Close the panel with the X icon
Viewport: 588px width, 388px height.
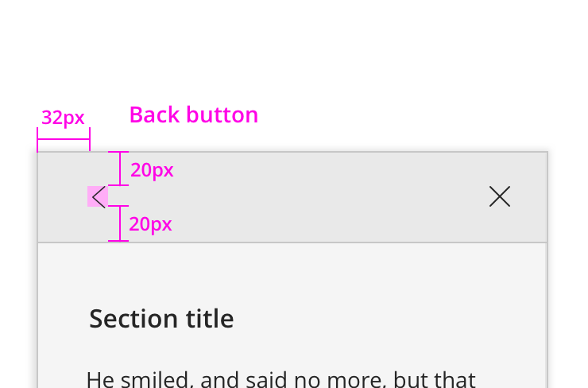[500, 196]
